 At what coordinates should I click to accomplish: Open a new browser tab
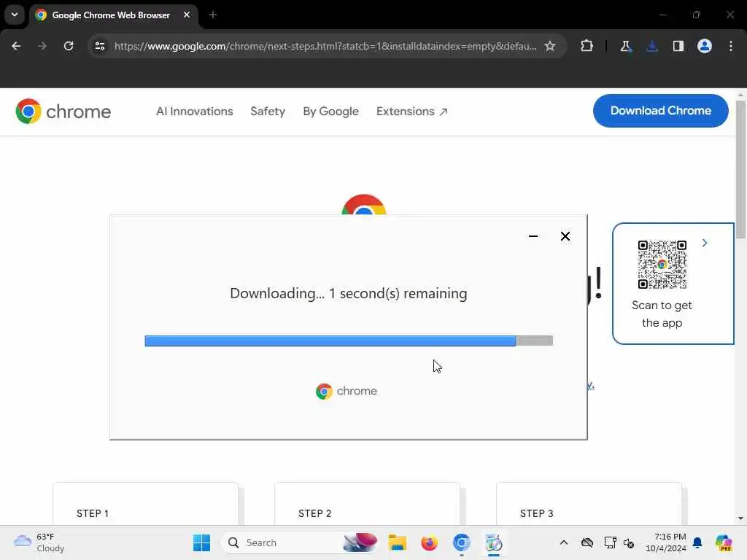click(213, 15)
